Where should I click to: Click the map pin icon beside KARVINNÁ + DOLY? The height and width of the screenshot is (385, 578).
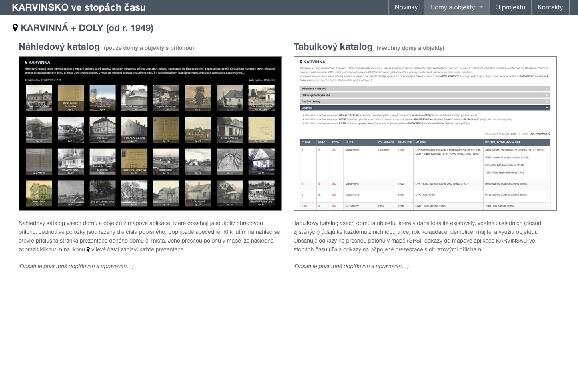(x=15, y=28)
